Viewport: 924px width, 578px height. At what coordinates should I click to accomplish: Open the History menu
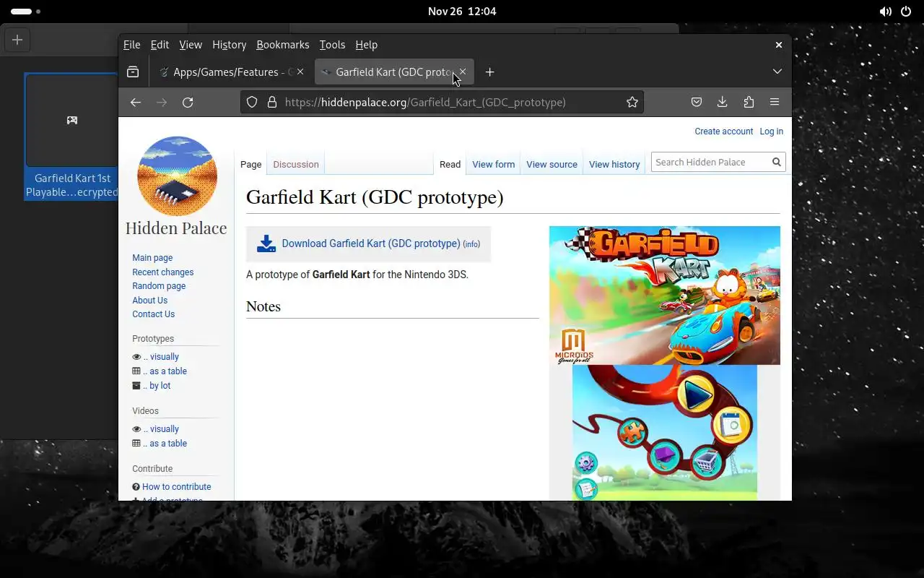pyautogui.click(x=230, y=45)
